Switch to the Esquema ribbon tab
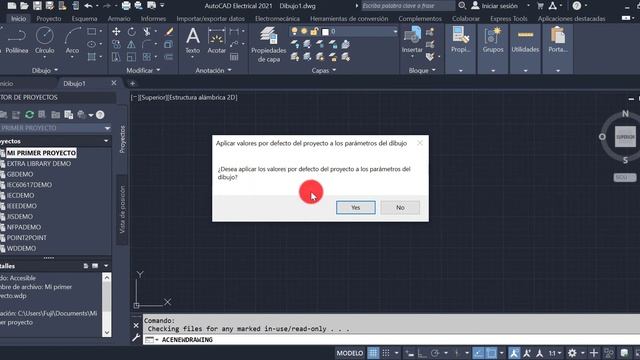This screenshot has height=360, width=640. 84,19
